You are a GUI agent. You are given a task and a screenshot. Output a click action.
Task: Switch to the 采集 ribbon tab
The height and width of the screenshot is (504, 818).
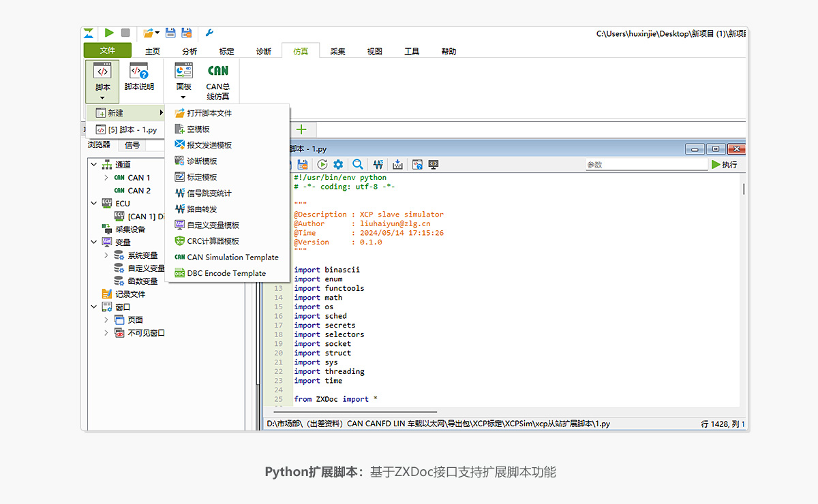(x=337, y=51)
